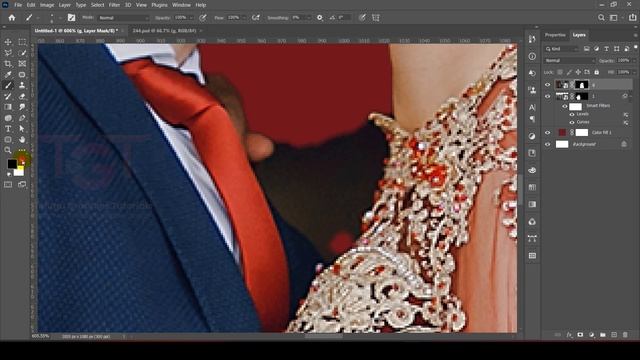Click the Share icon at top right

tap(632, 18)
